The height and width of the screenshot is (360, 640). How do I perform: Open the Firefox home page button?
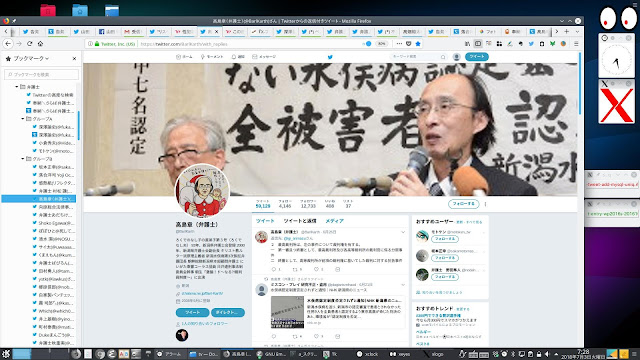(x=40, y=44)
